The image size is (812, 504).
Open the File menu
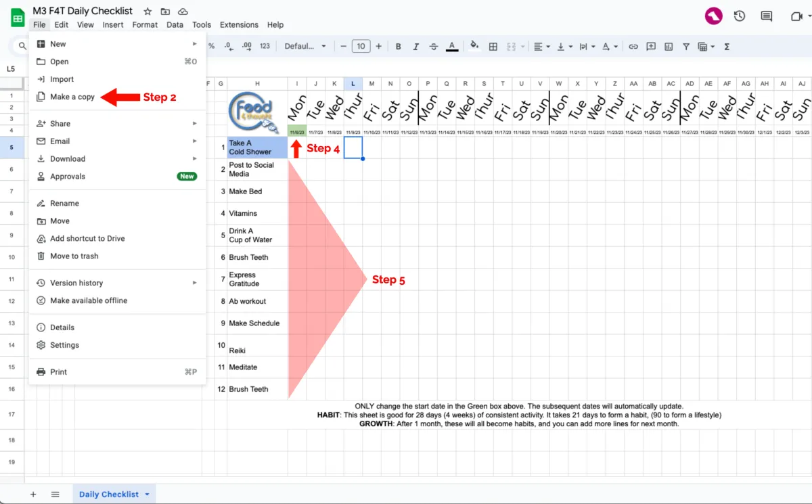[x=39, y=24]
